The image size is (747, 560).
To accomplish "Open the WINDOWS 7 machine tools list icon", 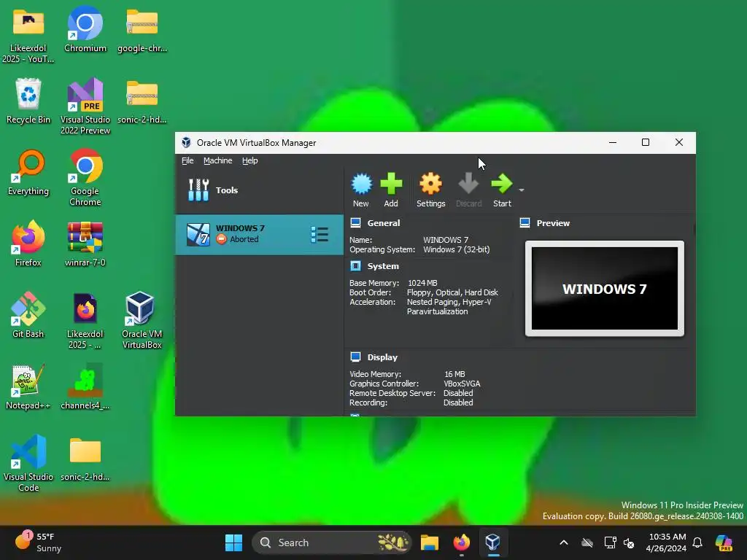I will tap(320, 234).
